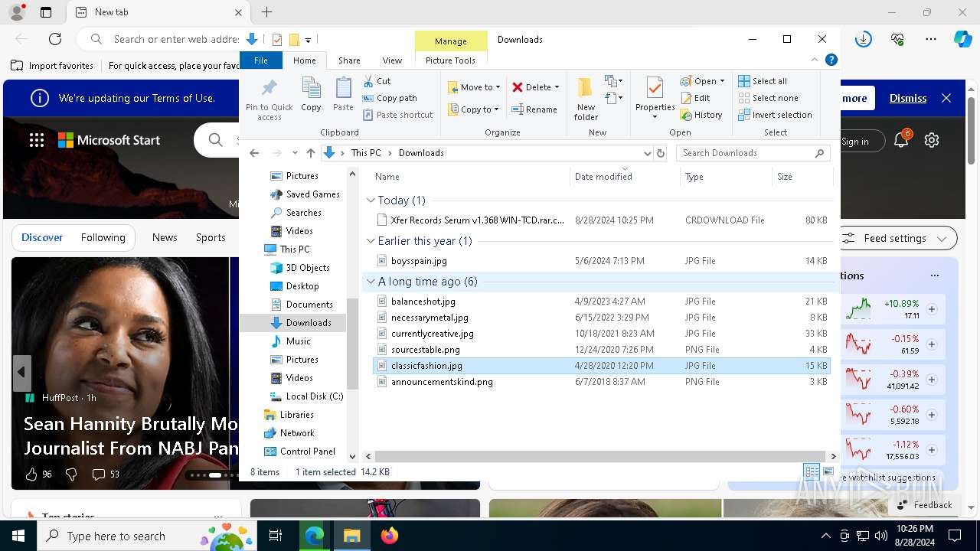The height and width of the screenshot is (551, 980).
Task: Switch to the Share ribbon tab
Action: pyautogui.click(x=349, y=60)
